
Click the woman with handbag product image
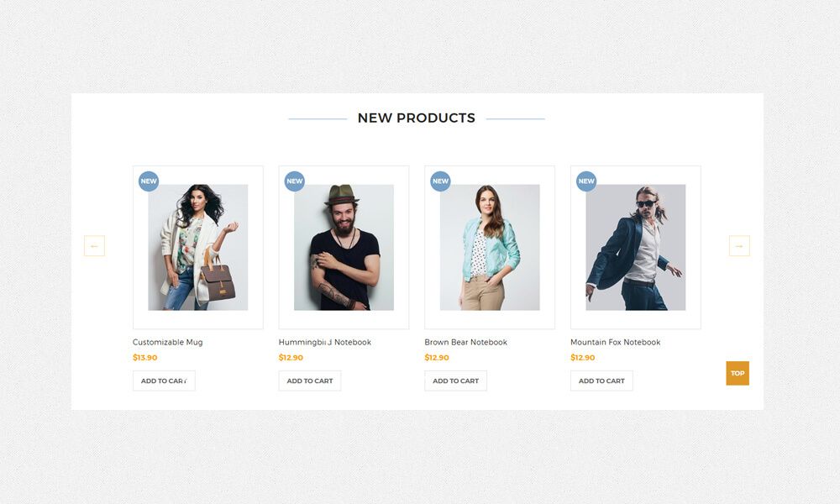[198, 248]
